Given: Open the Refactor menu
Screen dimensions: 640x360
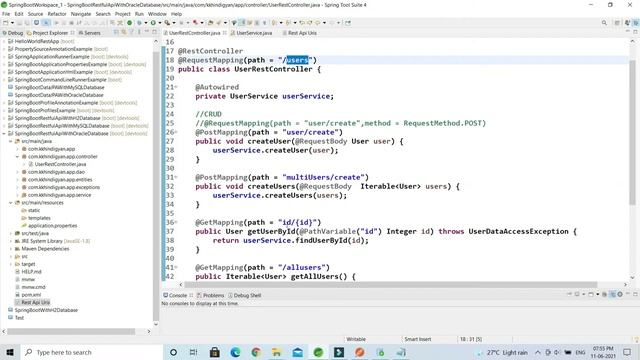Looking at the screenshot, I should pos(57,14).
